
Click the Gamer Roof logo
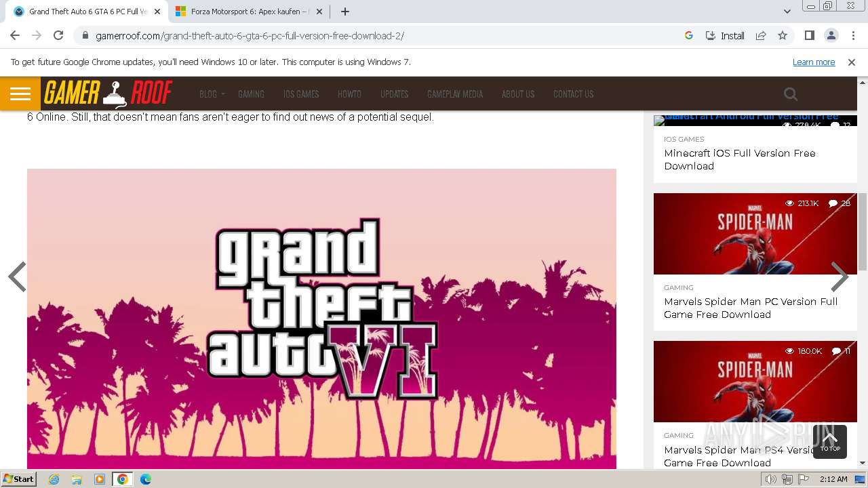pyautogui.click(x=108, y=94)
